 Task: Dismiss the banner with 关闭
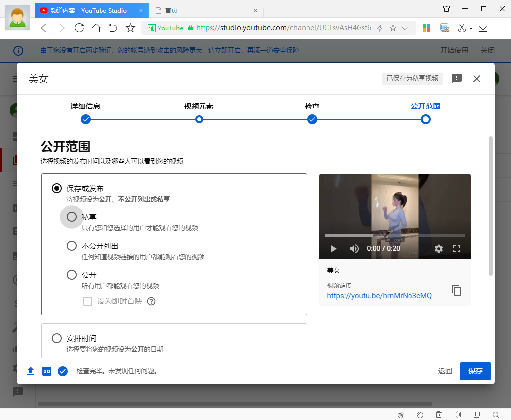[x=487, y=50]
